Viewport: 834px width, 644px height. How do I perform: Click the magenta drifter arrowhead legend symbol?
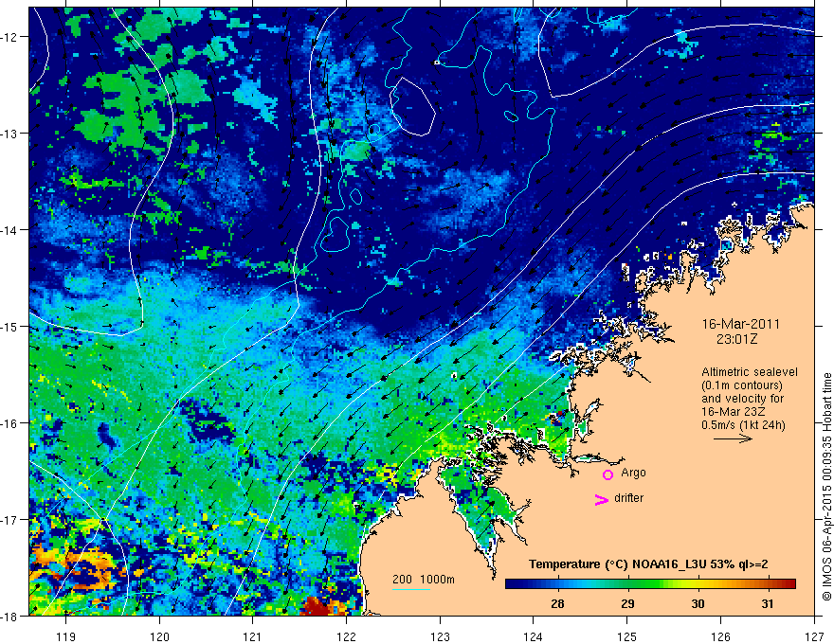coord(601,499)
